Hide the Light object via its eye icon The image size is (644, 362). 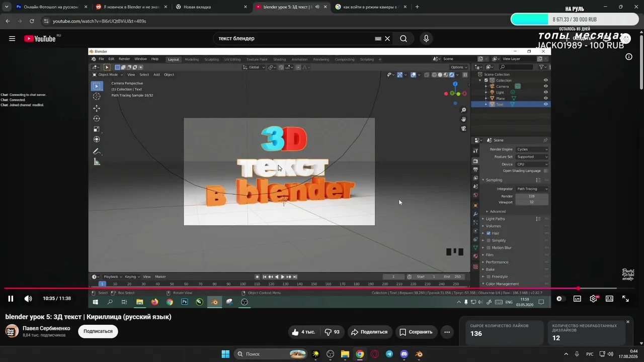(x=545, y=93)
